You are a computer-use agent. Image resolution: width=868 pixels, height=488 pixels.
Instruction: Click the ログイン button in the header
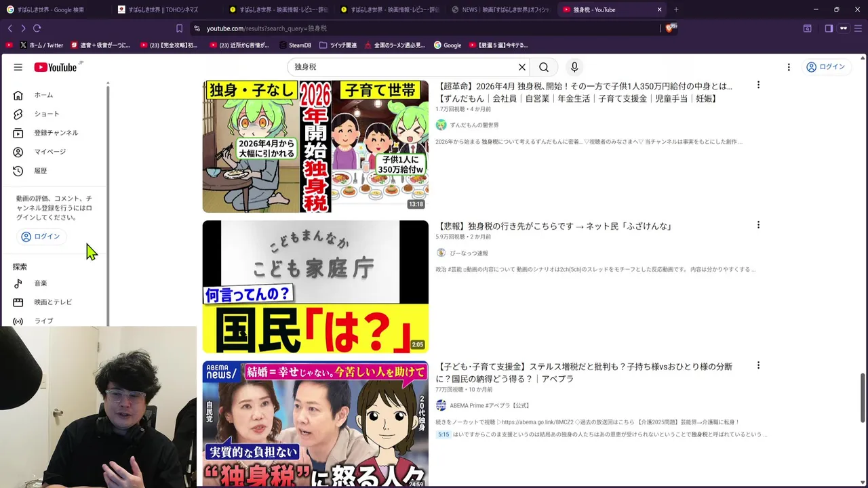[825, 67]
